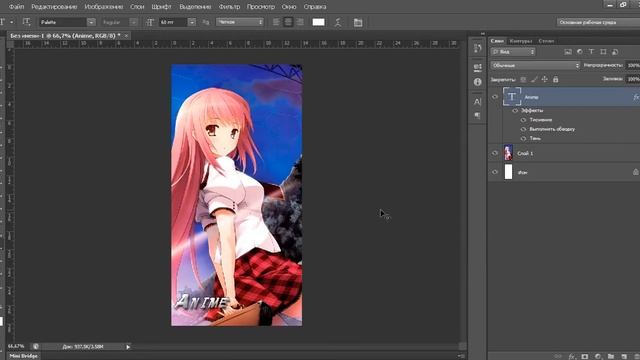The width and height of the screenshot is (640, 360).
Task: Click the font size icon
Action: tap(150, 22)
